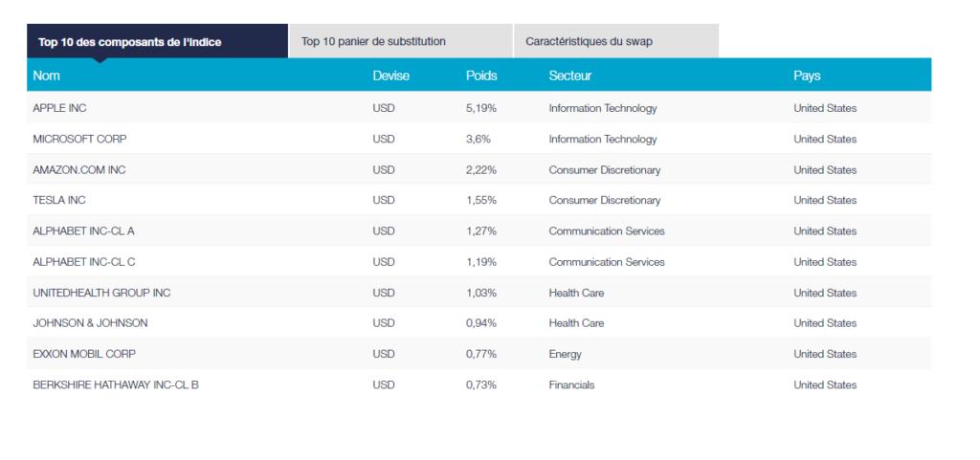Click the TESLA INC name
The width and height of the screenshot is (980, 460).
coord(59,200)
